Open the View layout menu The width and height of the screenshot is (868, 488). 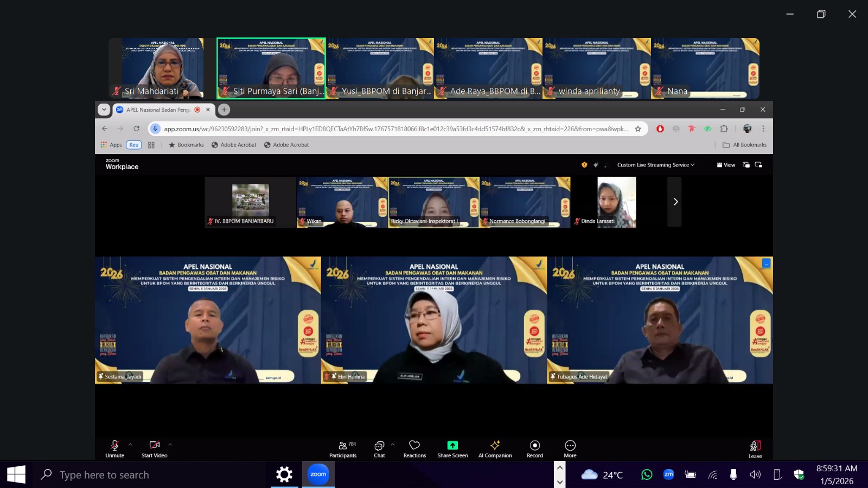(x=726, y=165)
